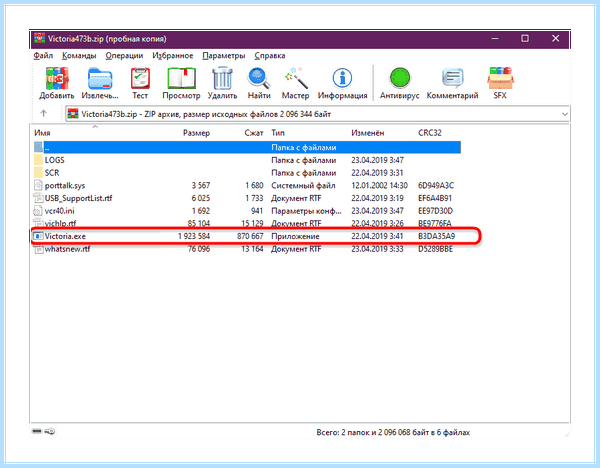The image size is (600, 468).
Task: Open the Просмотр (View) book icon
Action: point(181,78)
